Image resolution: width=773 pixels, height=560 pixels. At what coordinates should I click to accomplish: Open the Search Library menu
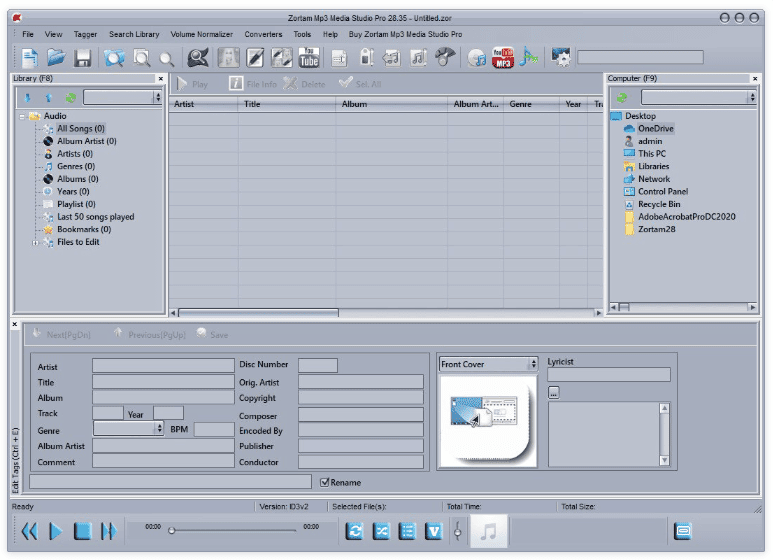134,35
